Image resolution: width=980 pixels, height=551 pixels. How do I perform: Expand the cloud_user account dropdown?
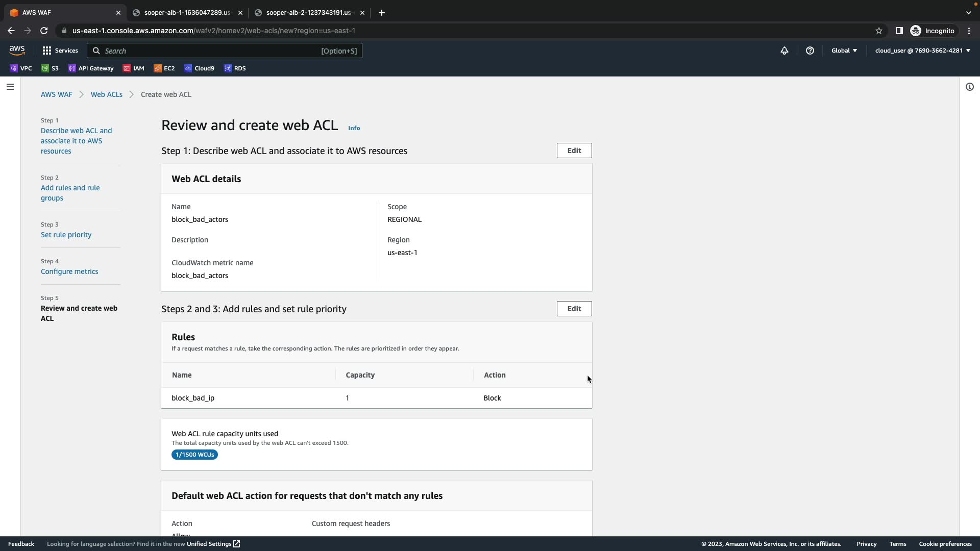(x=922, y=51)
